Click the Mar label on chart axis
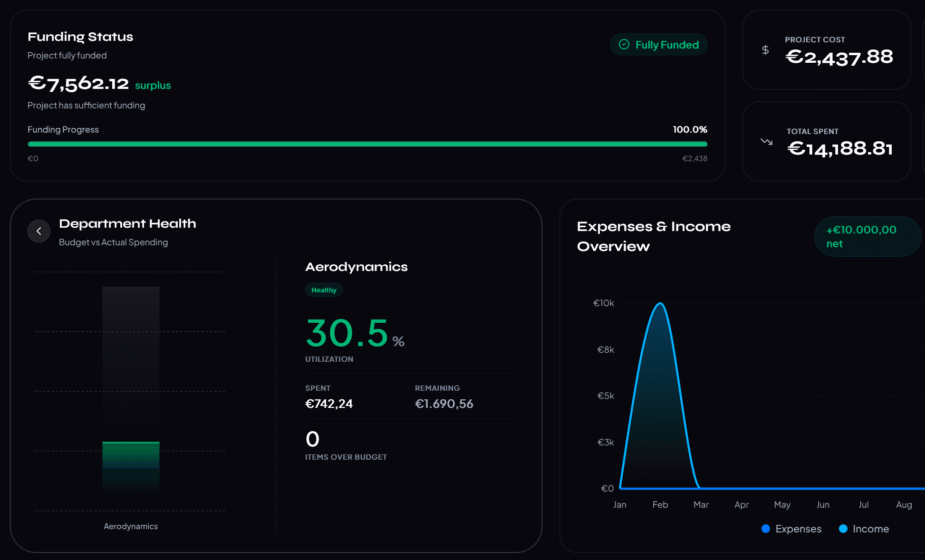The width and height of the screenshot is (925, 560). click(701, 504)
